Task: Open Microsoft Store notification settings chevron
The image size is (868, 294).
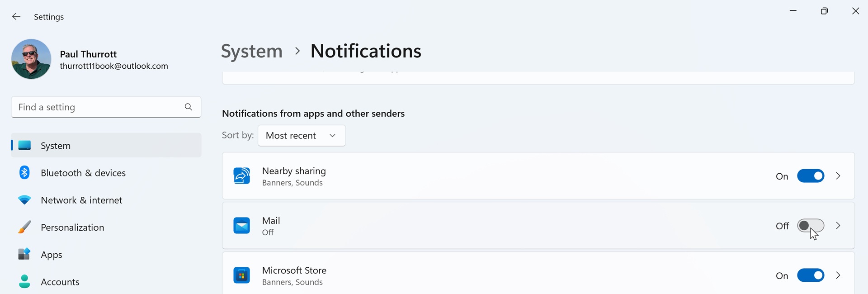Action: coord(839,275)
